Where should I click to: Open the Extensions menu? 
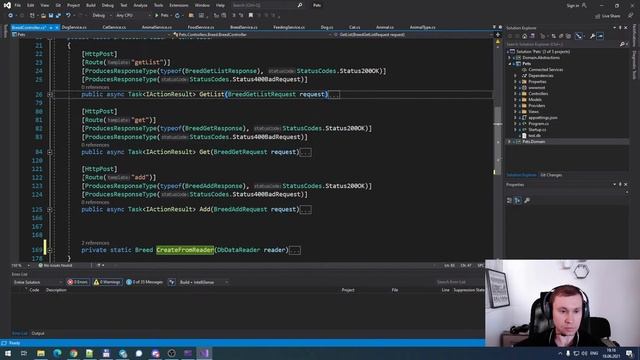[x=179, y=5]
